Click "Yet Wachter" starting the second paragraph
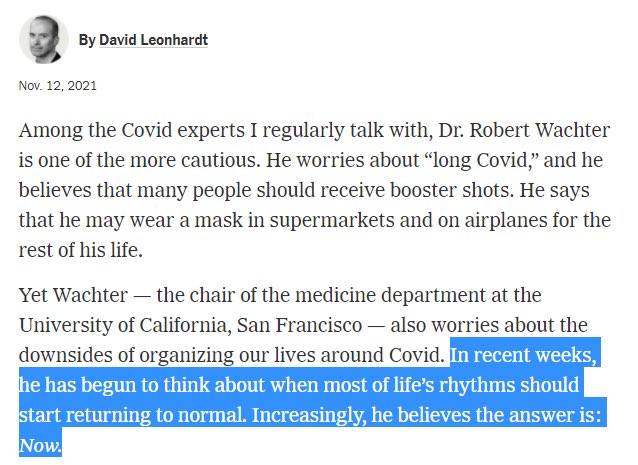 tap(73, 295)
